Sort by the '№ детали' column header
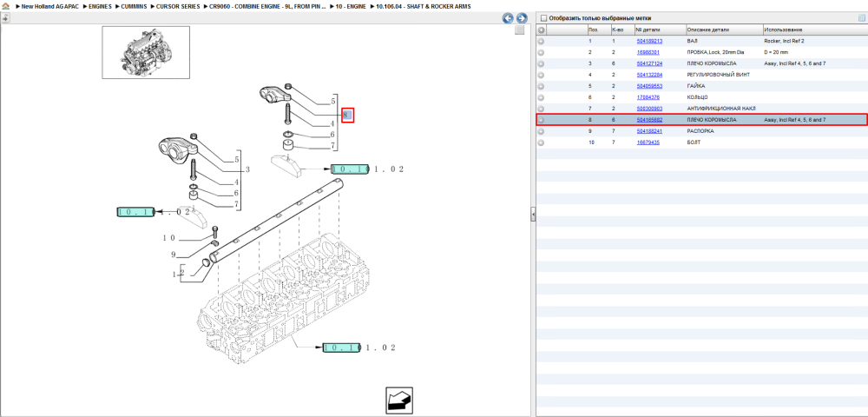This screenshot has width=868, height=417. [x=660, y=30]
